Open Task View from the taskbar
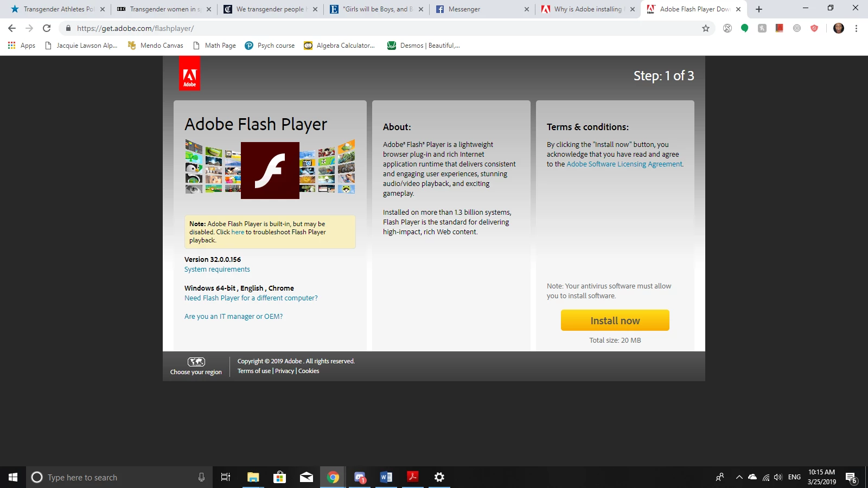Screen dimensions: 868x488 226,477
